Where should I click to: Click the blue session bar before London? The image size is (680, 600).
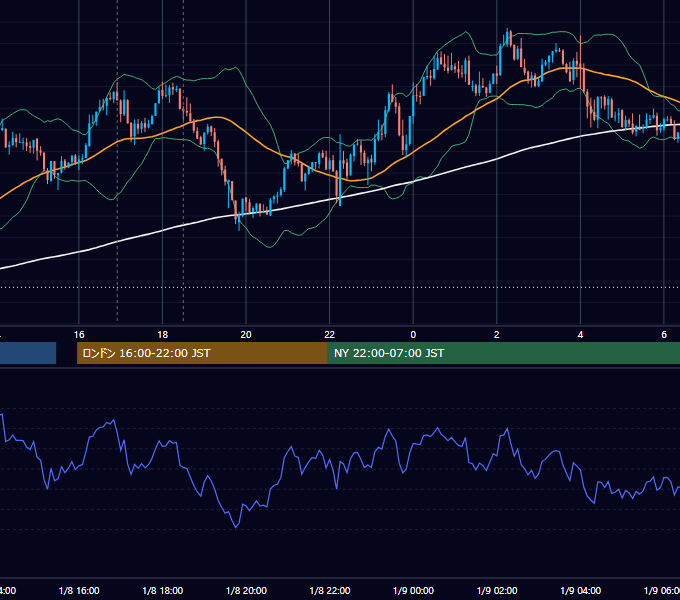(28, 353)
